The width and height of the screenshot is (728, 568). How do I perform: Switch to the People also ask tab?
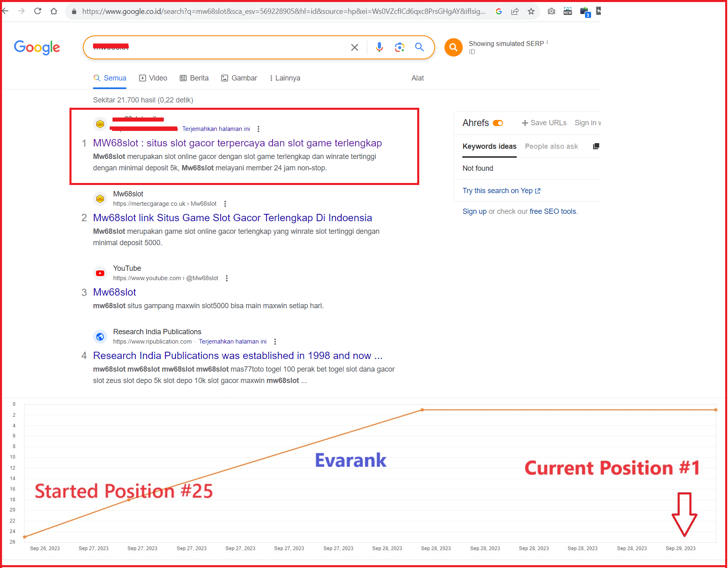pyautogui.click(x=551, y=146)
